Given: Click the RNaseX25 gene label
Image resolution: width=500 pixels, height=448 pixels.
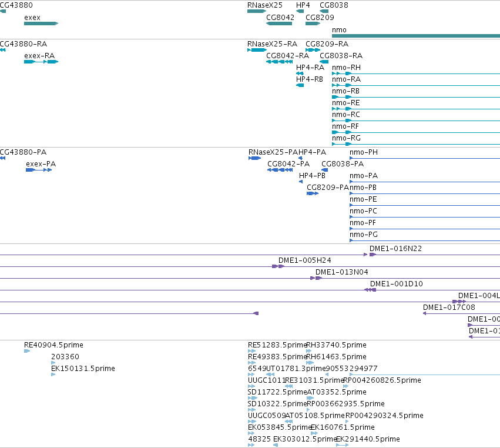Looking at the screenshot, I should pyautogui.click(x=265, y=5).
